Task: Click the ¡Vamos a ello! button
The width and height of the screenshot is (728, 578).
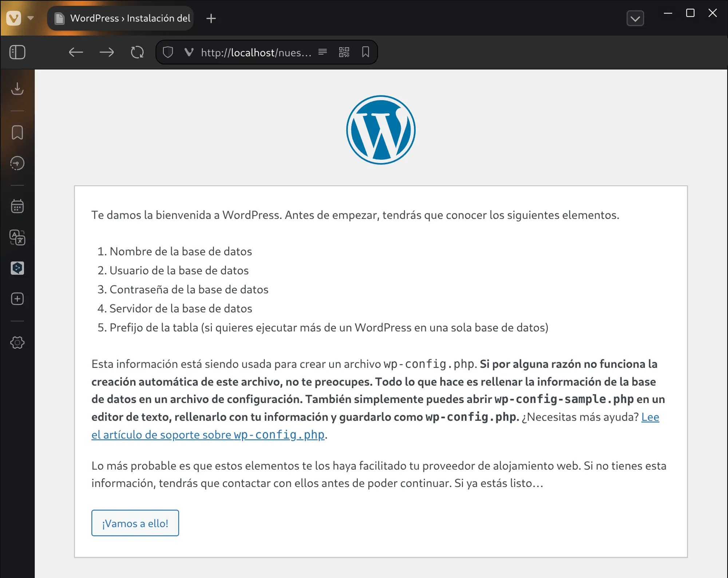Action: [135, 523]
